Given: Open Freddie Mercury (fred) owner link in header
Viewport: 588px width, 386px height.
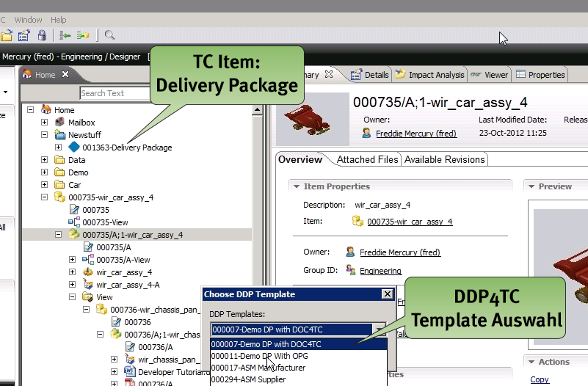Looking at the screenshot, I should click(x=416, y=134).
